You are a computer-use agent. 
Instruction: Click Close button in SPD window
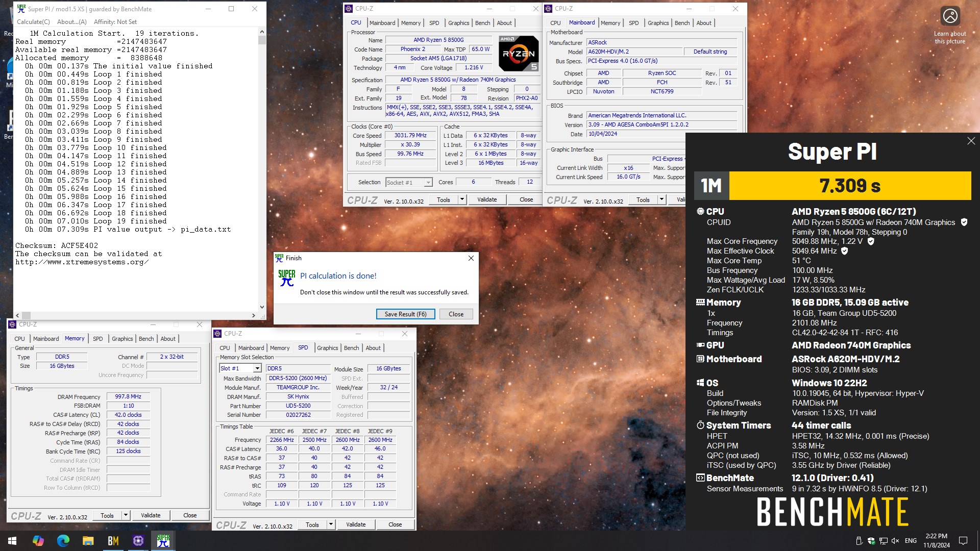click(395, 524)
